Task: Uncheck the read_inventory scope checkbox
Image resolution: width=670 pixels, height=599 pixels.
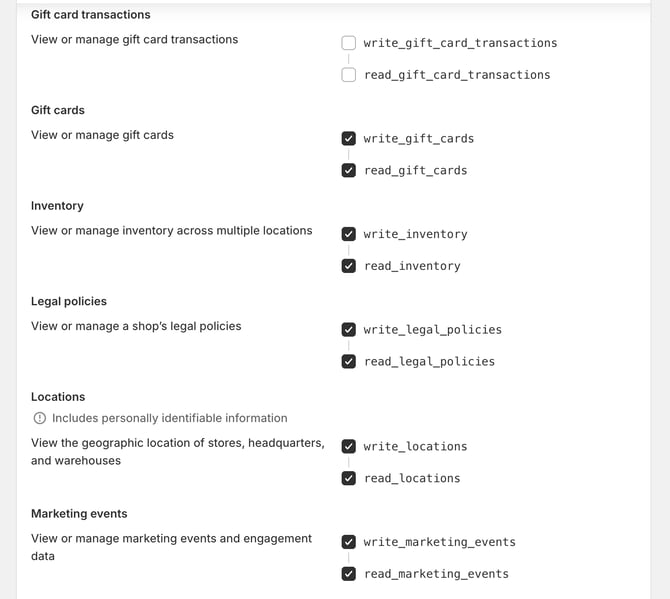Action: point(348,266)
